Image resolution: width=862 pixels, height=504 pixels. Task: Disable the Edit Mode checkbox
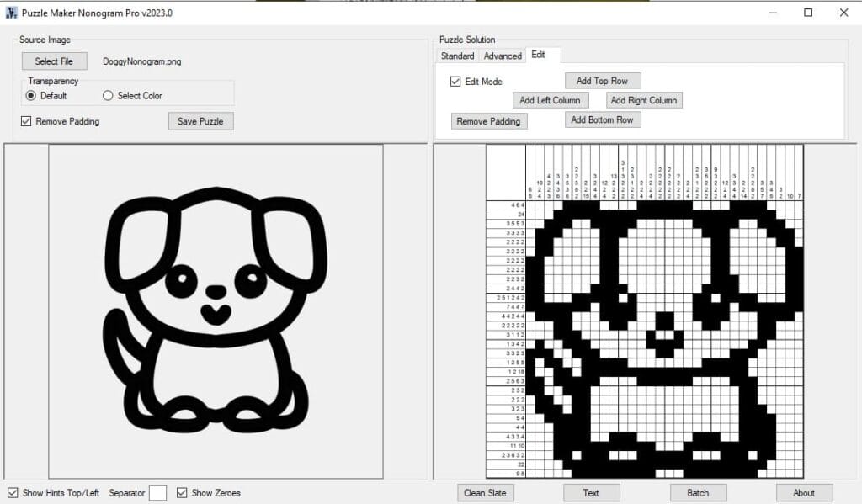click(455, 82)
